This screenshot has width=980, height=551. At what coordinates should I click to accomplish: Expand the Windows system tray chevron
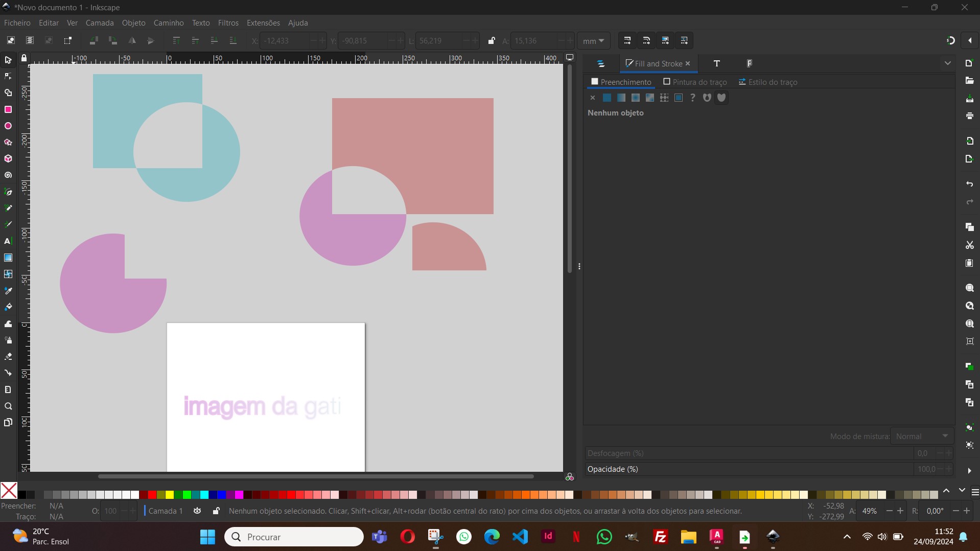pyautogui.click(x=847, y=537)
